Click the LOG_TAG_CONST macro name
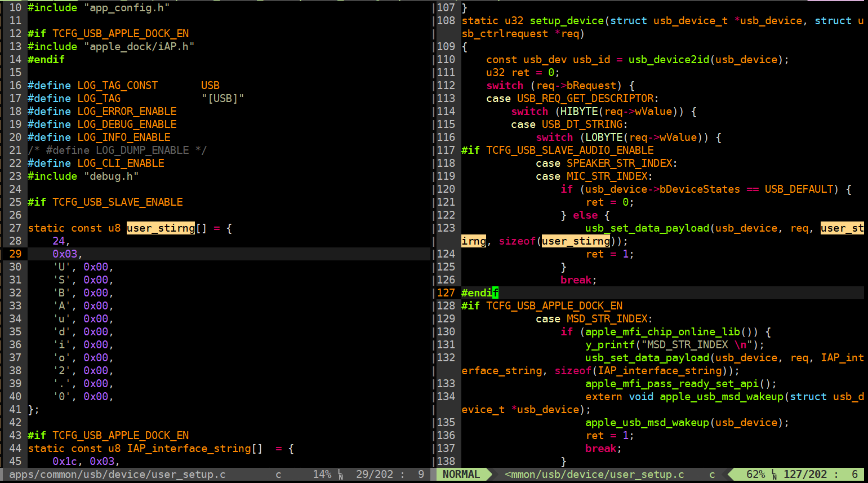The image size is (868, 483). coord(118,86)
